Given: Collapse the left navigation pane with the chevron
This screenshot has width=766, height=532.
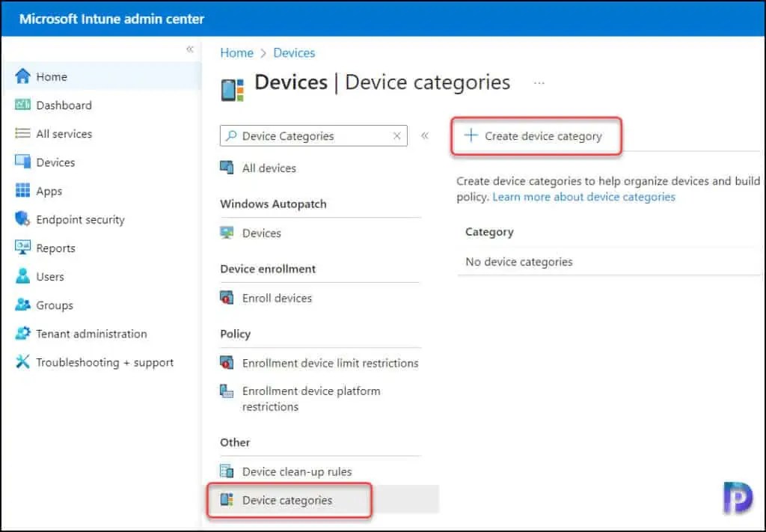Looking at the screenshot, I should [190, 49].
